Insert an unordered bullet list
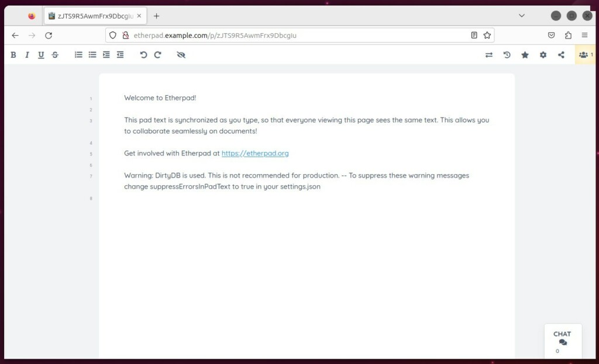This screenshot has width=599, height=364. pyautogui.click(x=92, y=55)
